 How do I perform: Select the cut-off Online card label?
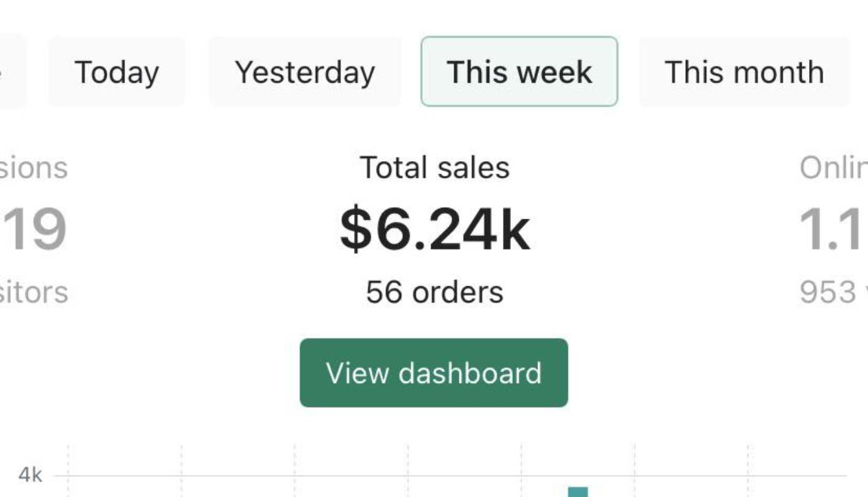tap(834, 167)
